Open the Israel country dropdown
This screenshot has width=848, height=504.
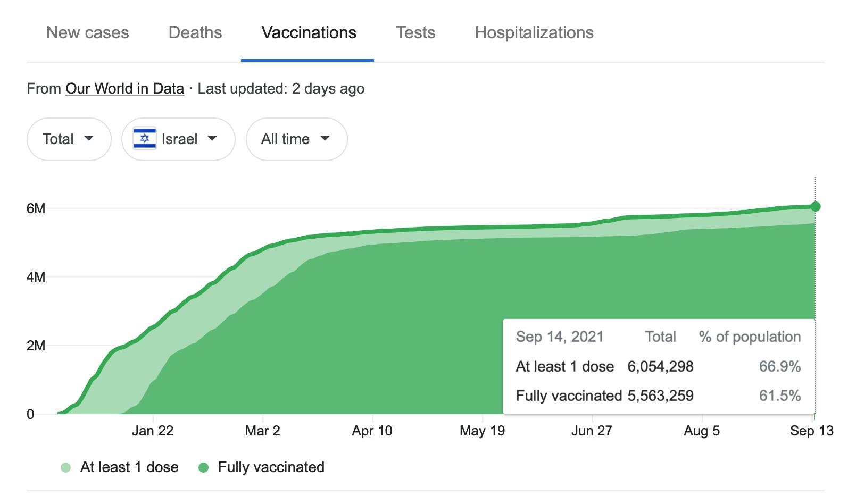pos(178,139)
